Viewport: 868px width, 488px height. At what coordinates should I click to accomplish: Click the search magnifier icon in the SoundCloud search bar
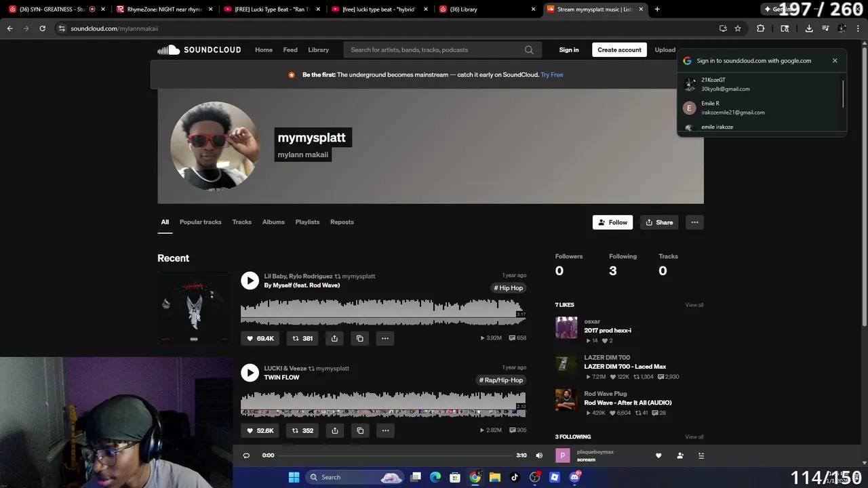click(529, 49)
